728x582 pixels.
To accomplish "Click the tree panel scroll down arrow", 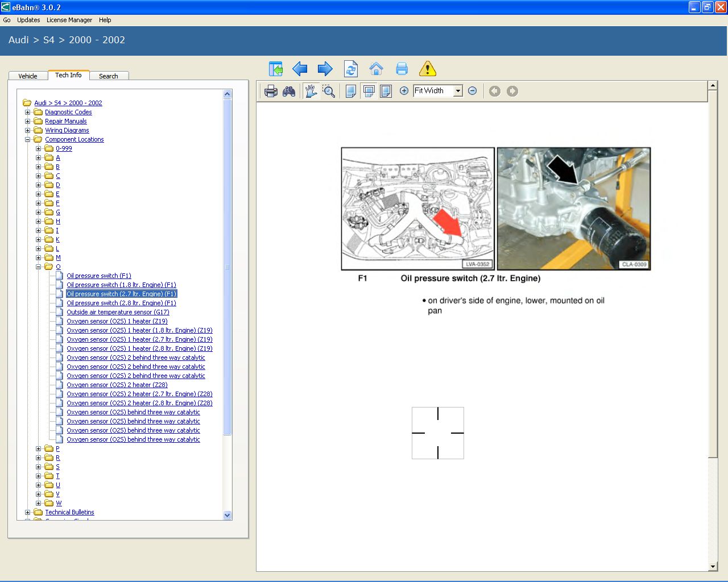I will (227, 516).
